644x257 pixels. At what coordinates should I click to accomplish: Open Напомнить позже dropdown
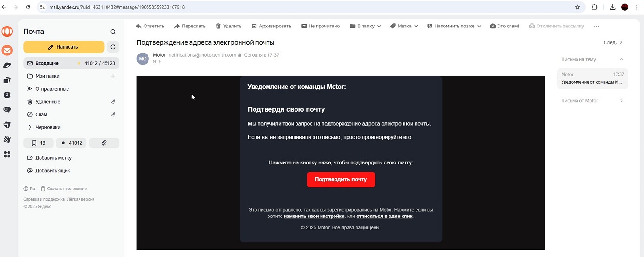point(454,26)
